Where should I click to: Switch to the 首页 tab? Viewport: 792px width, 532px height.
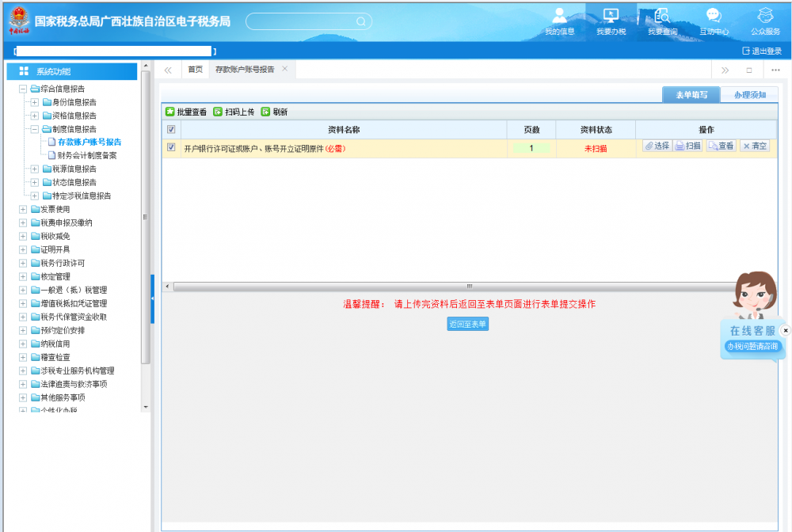coord(195,70)
